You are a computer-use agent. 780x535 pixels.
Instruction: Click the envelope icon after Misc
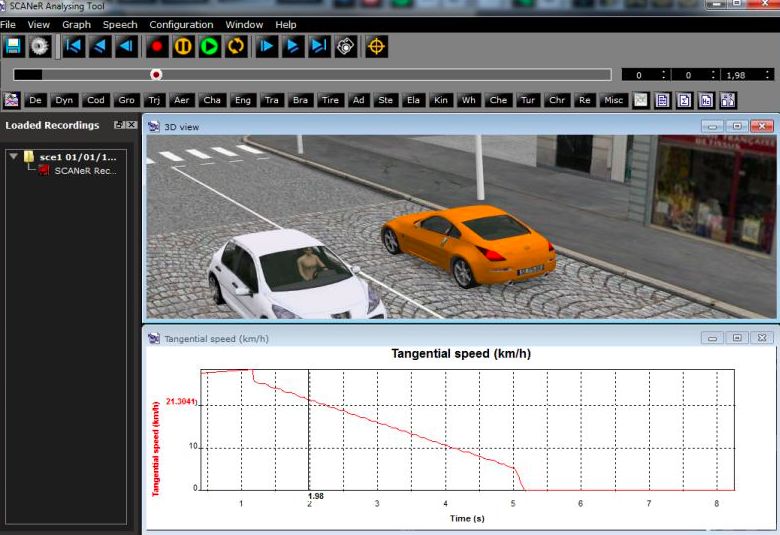click(641, 100)
